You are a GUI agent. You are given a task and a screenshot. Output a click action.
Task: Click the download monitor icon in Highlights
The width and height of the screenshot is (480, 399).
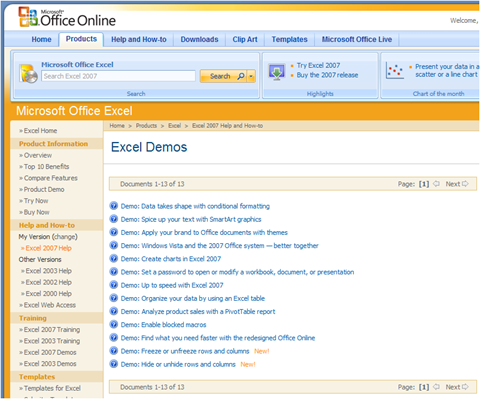(x=277, y=72)
